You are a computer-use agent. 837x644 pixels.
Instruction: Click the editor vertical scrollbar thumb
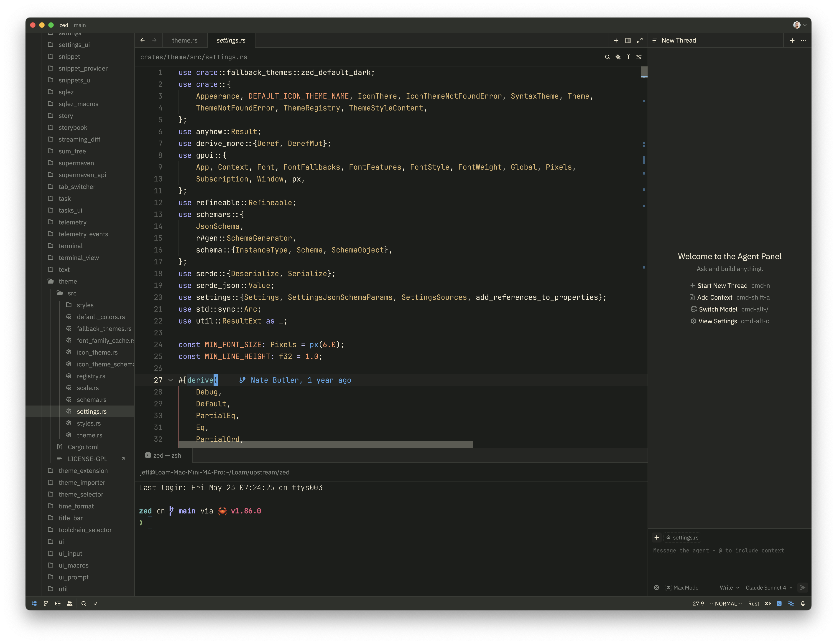644,72
